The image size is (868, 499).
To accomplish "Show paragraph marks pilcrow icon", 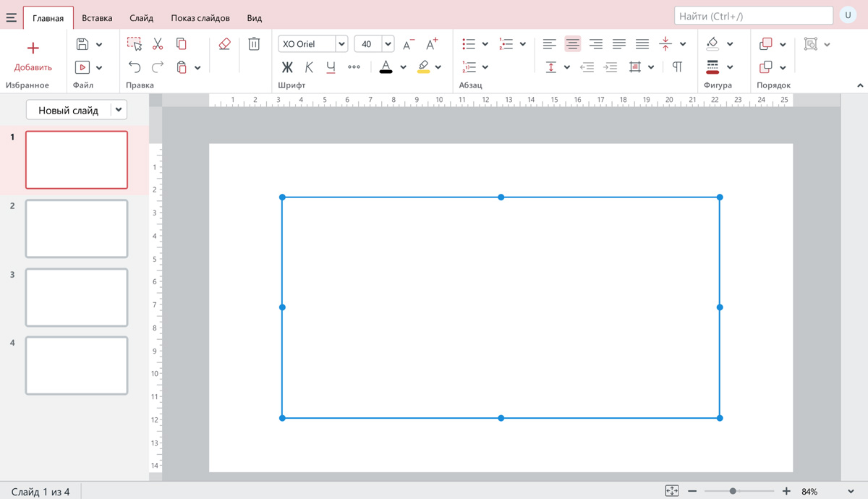I will click(x=677, y=67).
